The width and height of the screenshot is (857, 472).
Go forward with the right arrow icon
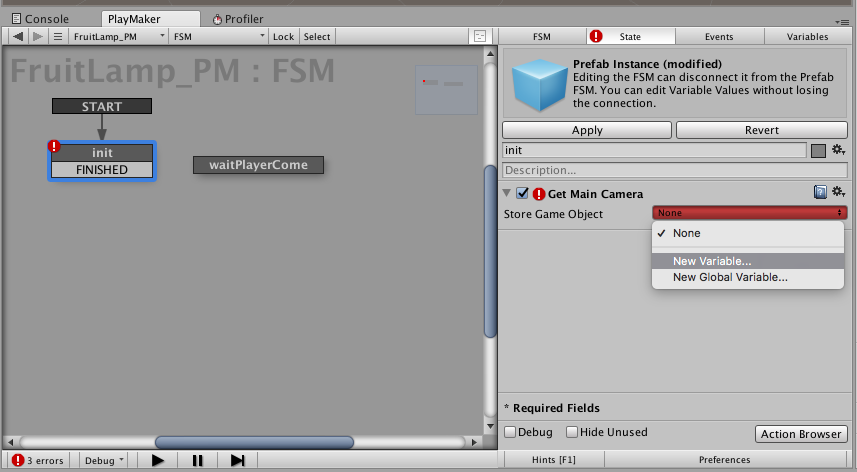(37, 37)
